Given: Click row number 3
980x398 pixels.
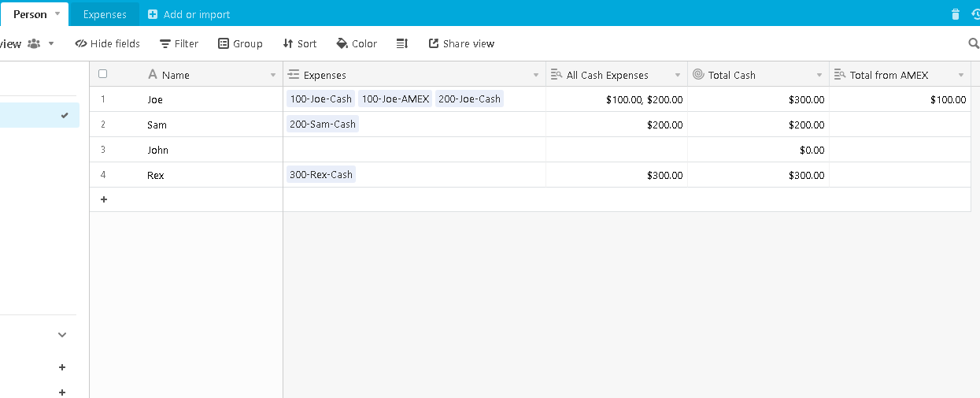Looking at the screenshot, I should point(103,150).
